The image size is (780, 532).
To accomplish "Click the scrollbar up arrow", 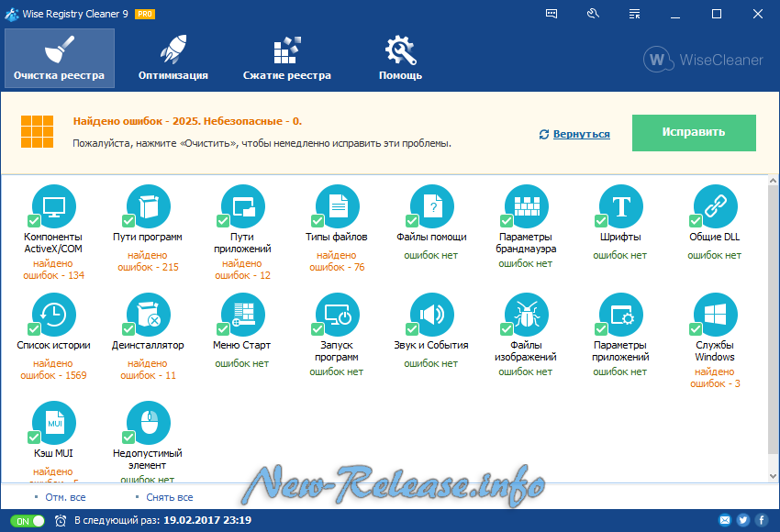I will pyautogui.click(x=773, y=181).
